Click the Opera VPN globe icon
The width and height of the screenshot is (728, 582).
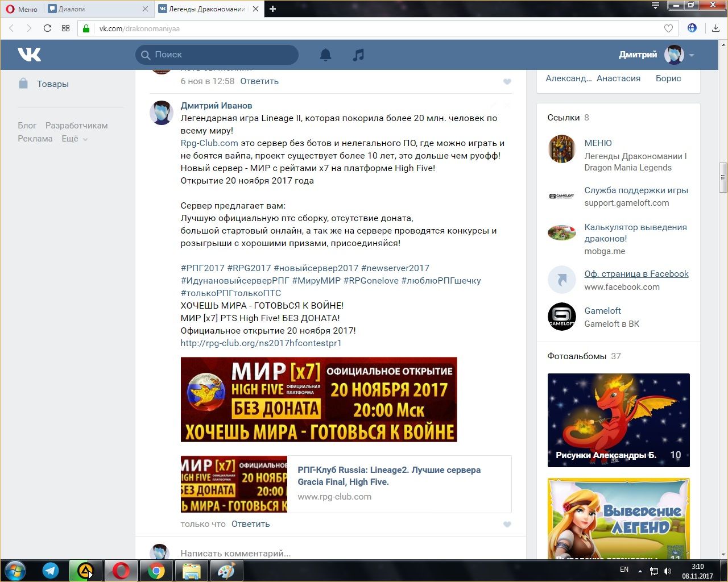pyautogui.click(x=692, y=28)
